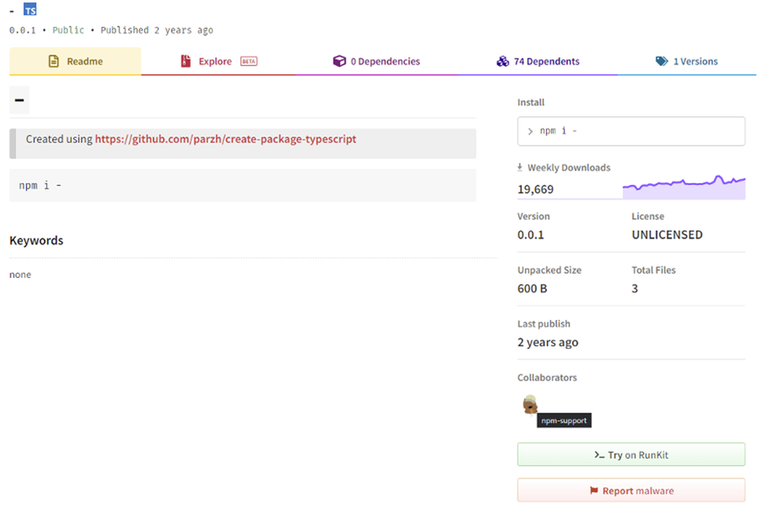
Task: View the 74 Dependents tab
Action: point(538,61)
